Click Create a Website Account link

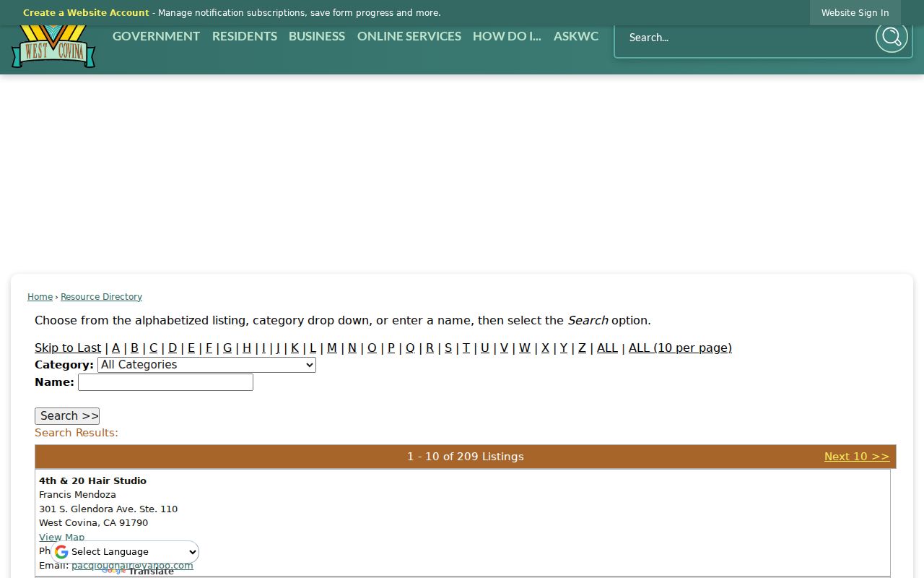[x=86, y=13]
